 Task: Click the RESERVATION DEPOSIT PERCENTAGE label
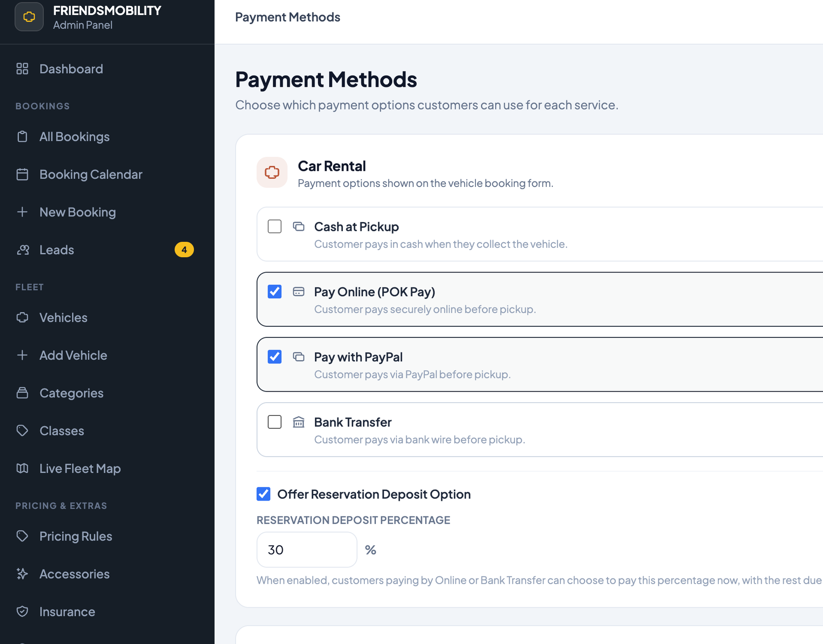coord(353,520)
